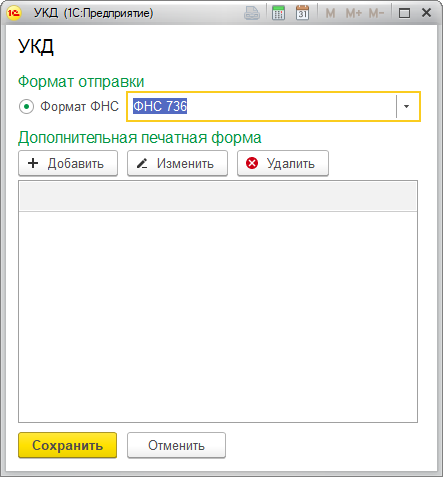Open the calculator icon in title bar
This screenshot has width=443, height=477.
[x=278, y=13]
